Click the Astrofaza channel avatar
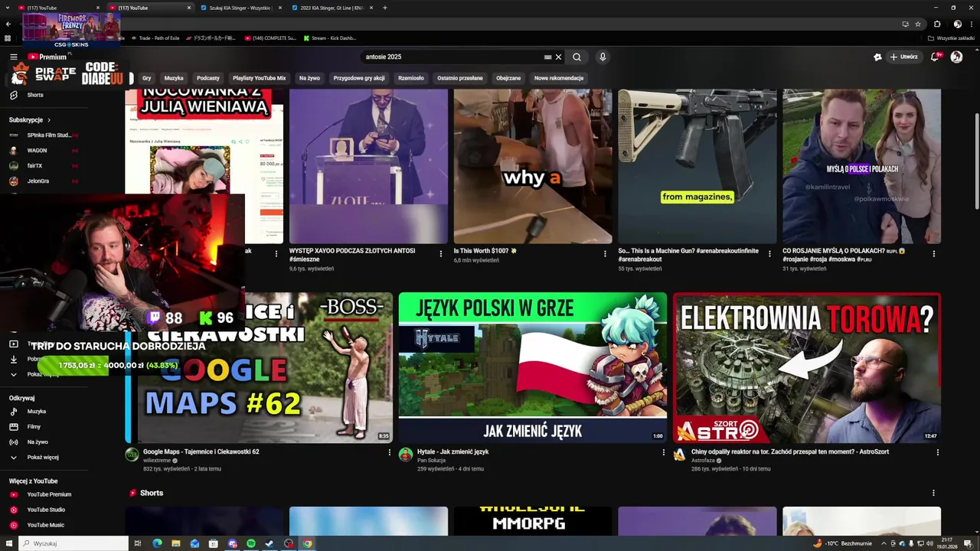980x551 pixels. point(679,455)
